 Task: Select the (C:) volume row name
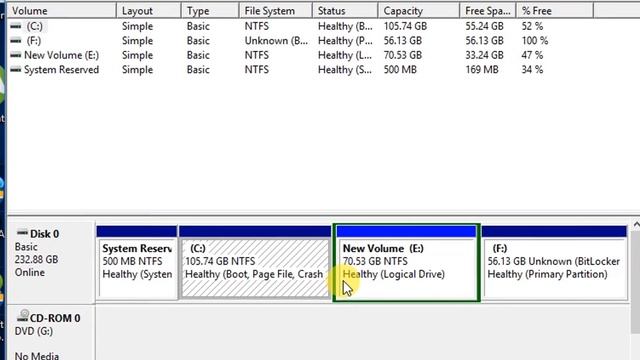[35, 27]
